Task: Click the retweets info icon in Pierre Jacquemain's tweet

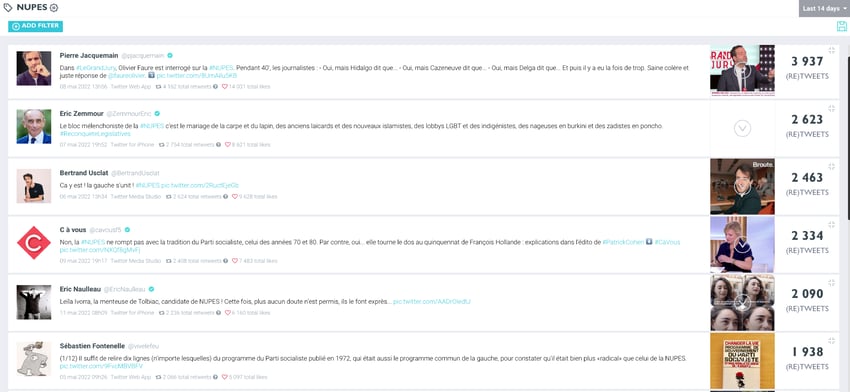Action: 215,86
